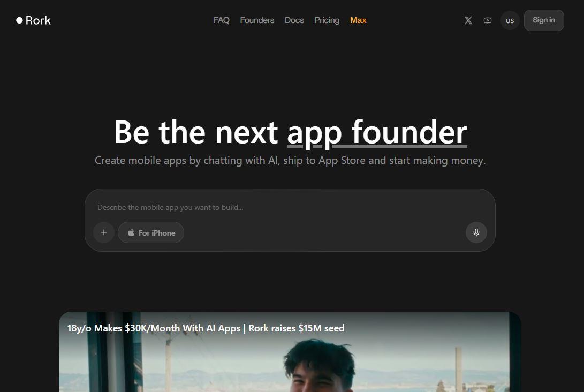Click the video title about $15M seed
Image resolution: width=584 pixels, height=392 pixels.
click(206, 328)
